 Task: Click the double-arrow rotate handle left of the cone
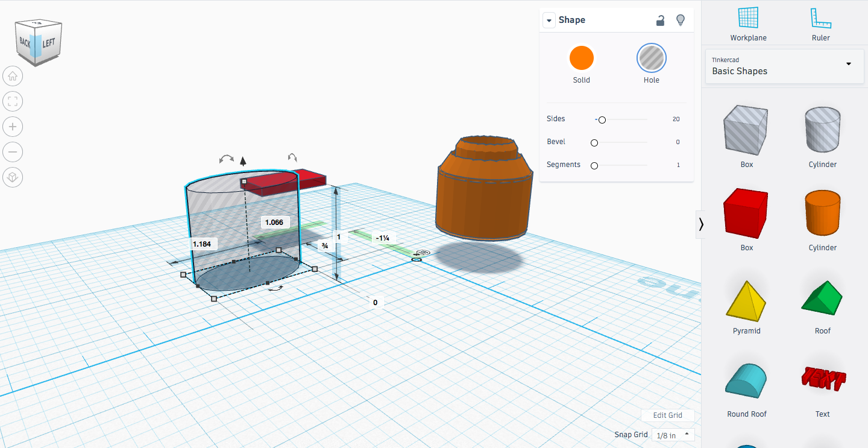227,159
